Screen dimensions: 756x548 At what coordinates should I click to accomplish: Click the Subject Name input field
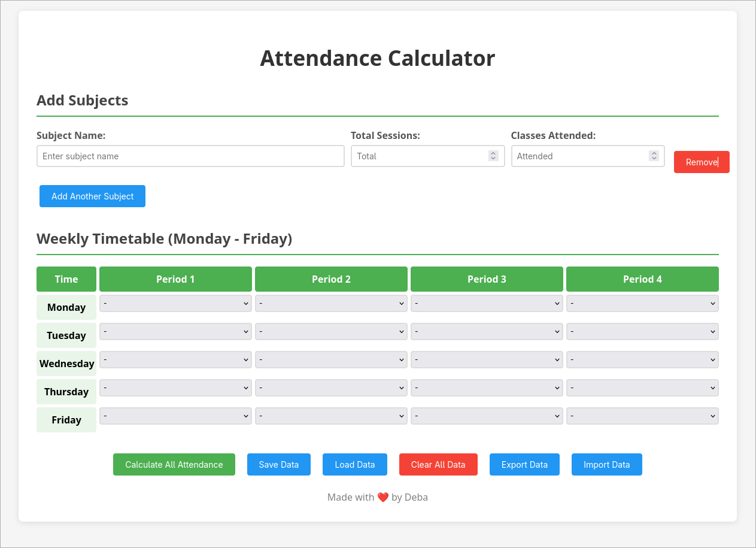coord(190,156)
